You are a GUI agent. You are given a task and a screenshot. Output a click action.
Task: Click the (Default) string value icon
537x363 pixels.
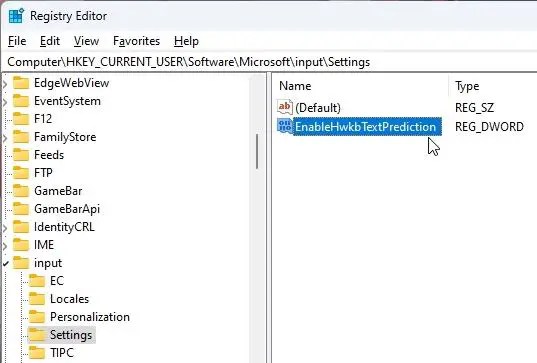[285, 108]
